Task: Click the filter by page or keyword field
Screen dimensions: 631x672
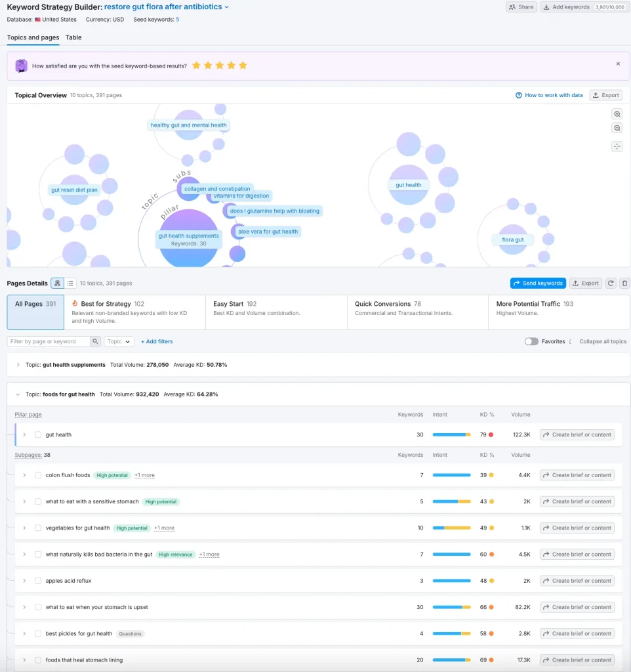Action: pyautogui.click(x=49, y=341)
